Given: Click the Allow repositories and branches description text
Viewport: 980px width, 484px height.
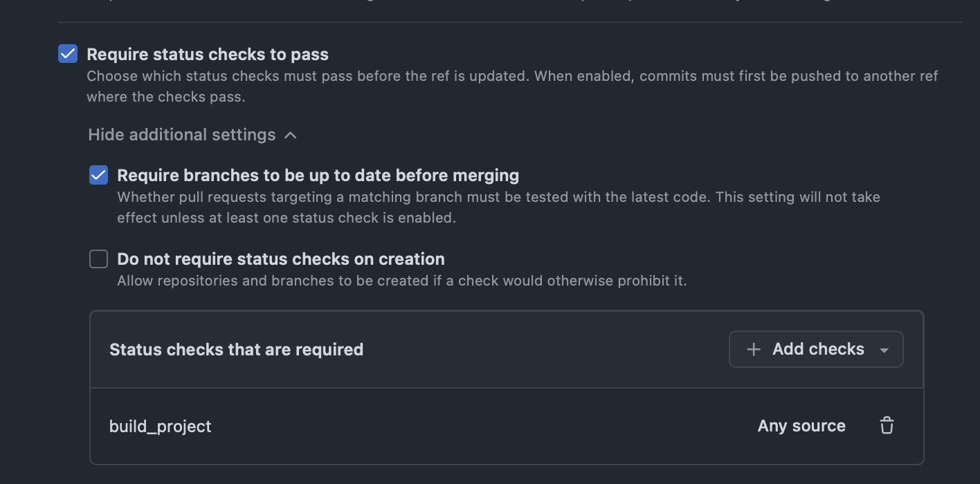Looking at the screenshot, I should [x=402, y=281].
